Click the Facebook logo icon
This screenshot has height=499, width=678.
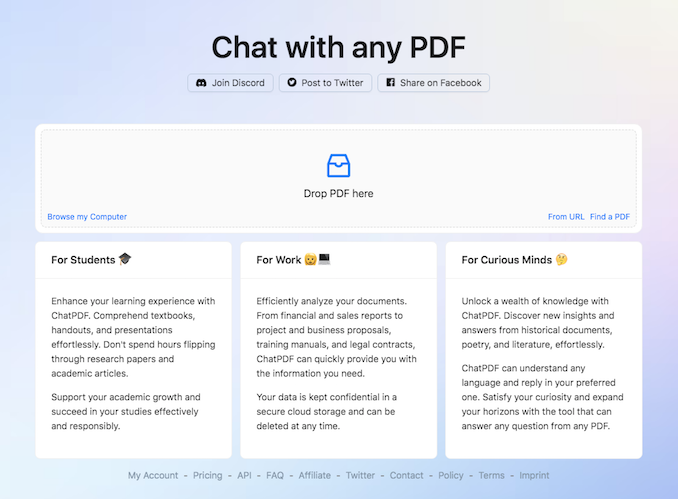click(390, 82)
